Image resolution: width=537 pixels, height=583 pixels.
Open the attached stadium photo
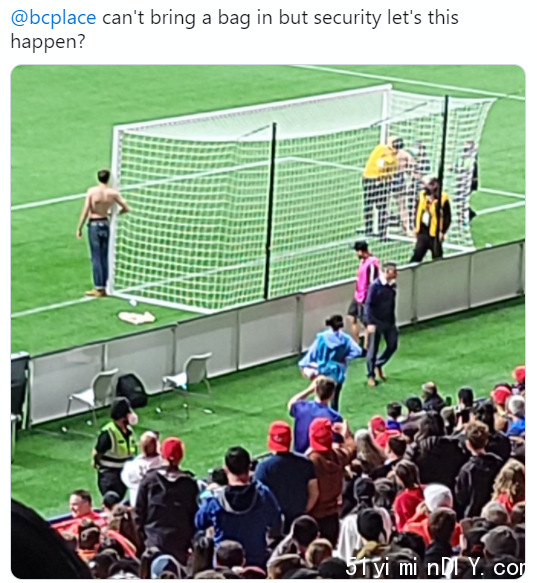[268, 322]
